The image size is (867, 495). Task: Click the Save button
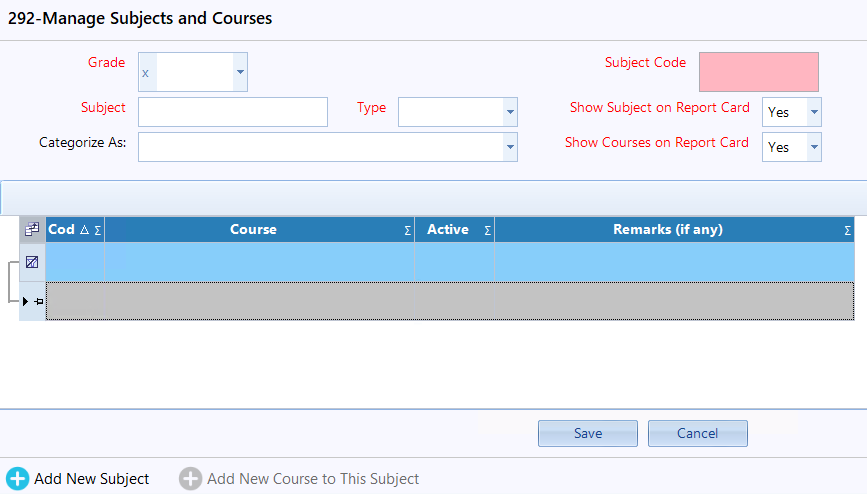click(588, 433)
